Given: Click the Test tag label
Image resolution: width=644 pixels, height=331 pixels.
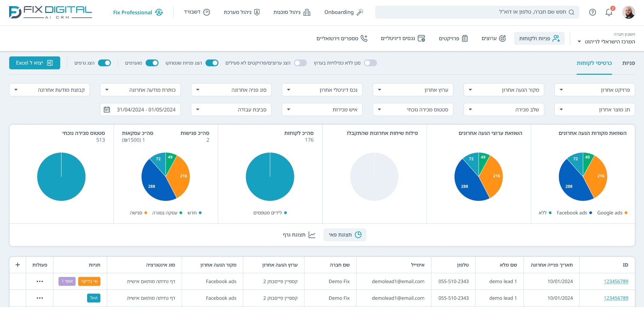Looking at the screenshot, I should tap(94, 298).
